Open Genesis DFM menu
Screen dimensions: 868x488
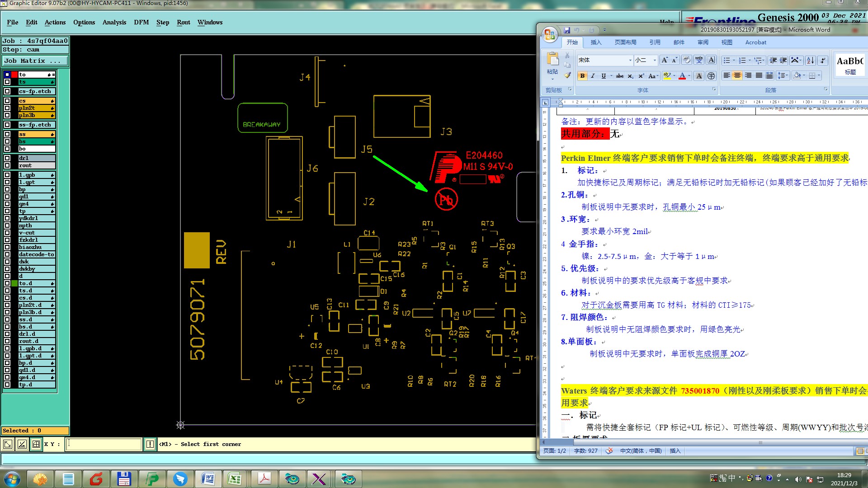click(x=141, y=22)
